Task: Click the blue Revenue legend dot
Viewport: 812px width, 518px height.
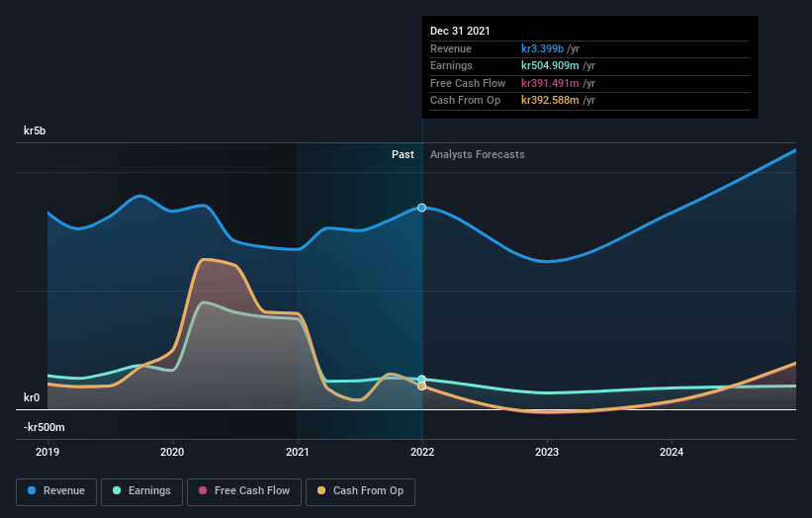Action: (x=32, y=490)
